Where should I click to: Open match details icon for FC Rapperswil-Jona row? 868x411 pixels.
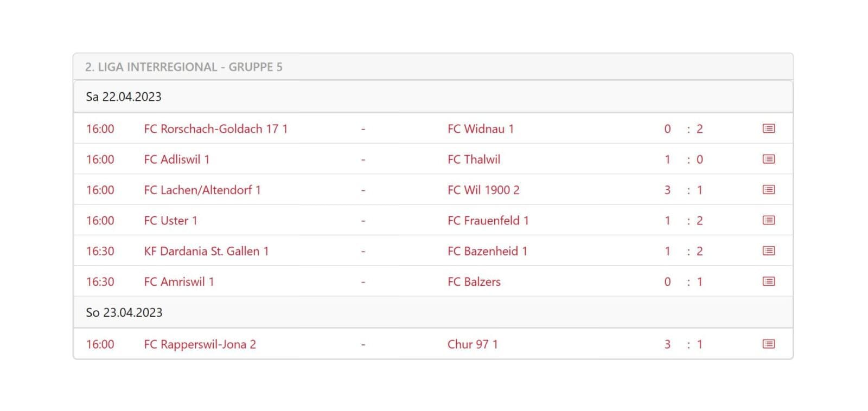(x=768, y=344)
